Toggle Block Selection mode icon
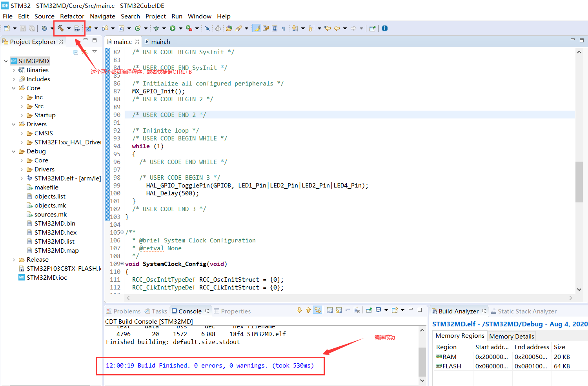The image size is (588, 386). [x=275, y=28]
